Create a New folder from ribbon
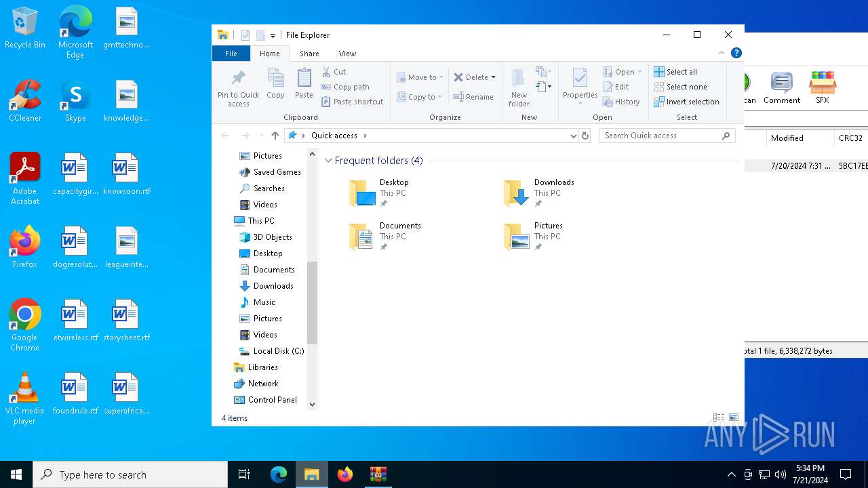Image resolution: width=868 pixels, height=488 pixels. point(519,87)
